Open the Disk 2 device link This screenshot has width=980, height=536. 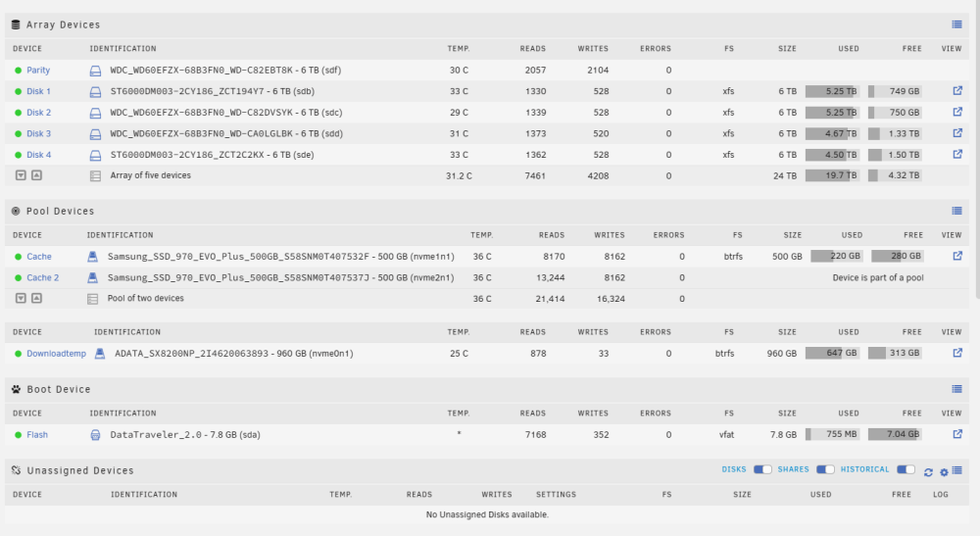click(39, 113)
